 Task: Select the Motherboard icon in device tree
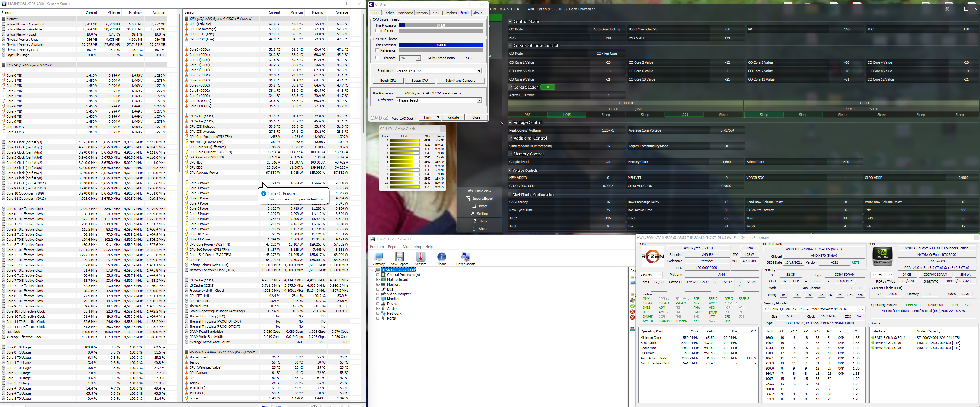(384, 280)
